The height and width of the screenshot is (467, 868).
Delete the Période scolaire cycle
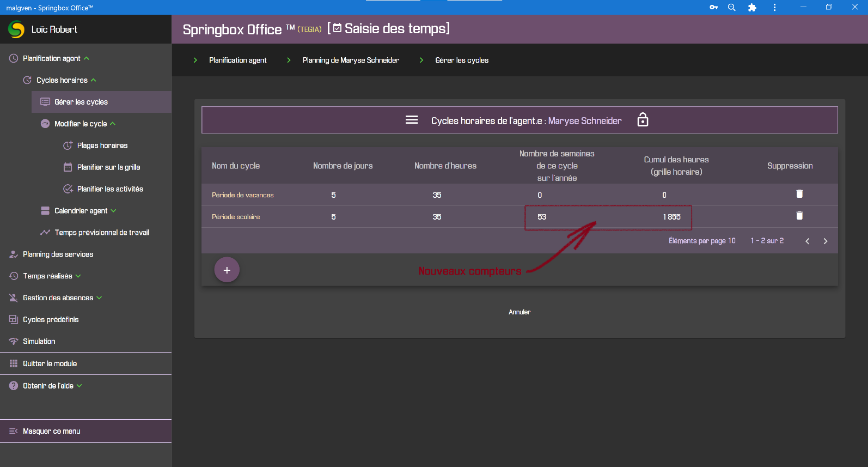pos(799,216)
